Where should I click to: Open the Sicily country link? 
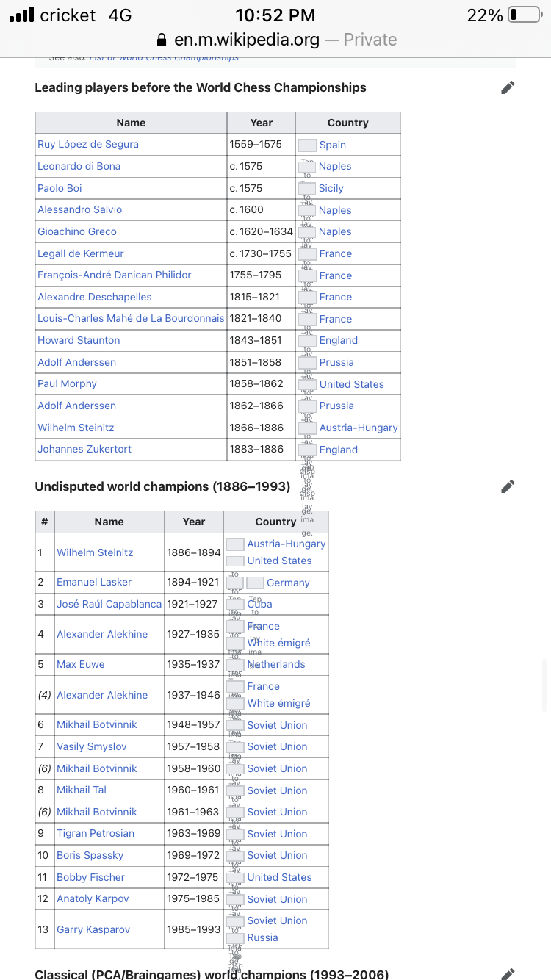tap(331, 188)
